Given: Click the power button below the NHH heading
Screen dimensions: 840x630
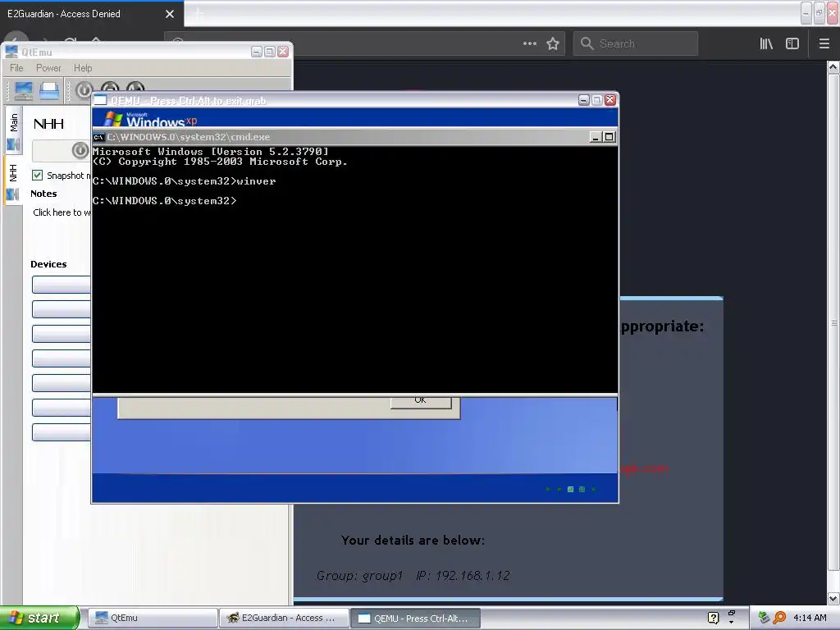Looking at the screenshot, I should click(x=80, y=151).
